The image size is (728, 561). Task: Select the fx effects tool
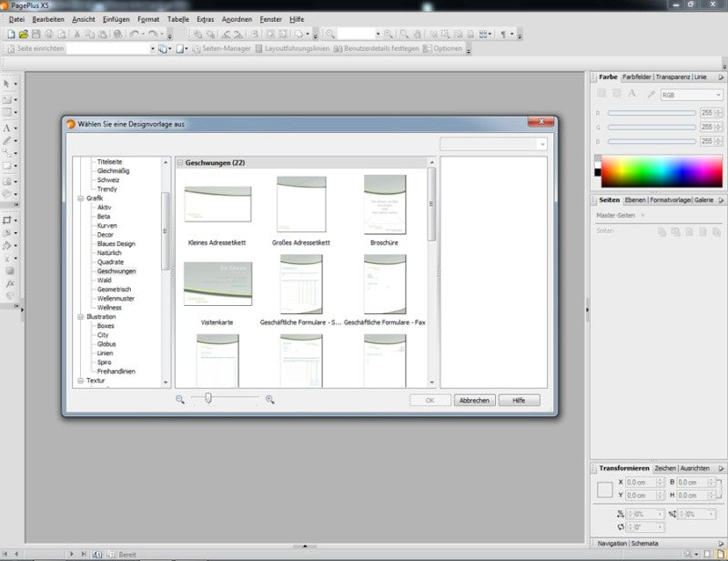(x=10, y=283)
